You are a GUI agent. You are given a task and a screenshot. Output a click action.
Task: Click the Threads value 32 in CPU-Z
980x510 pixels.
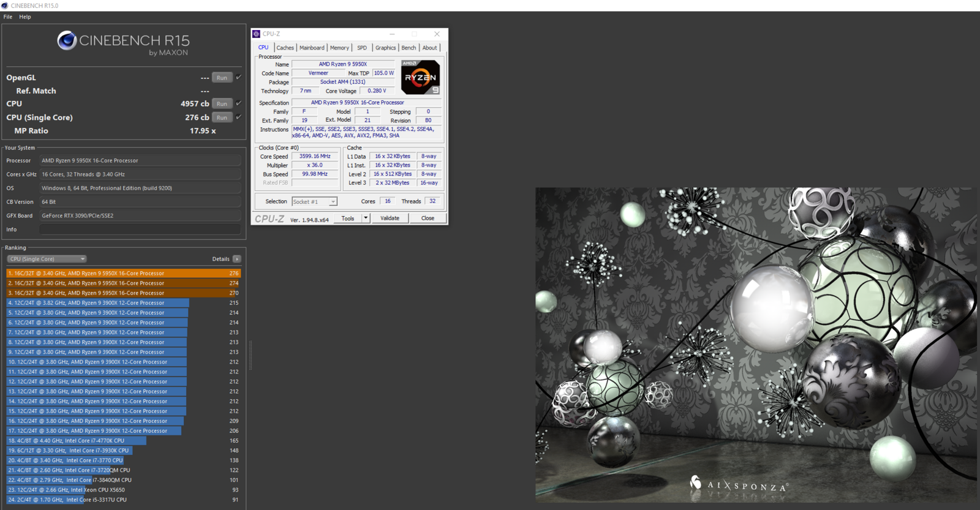coord(432,201)
